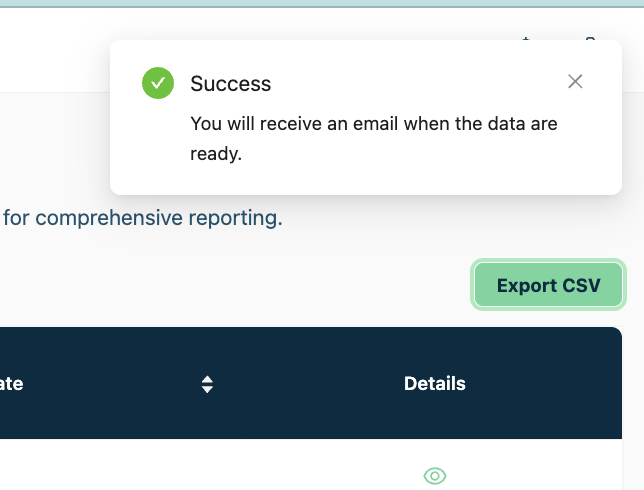644x490 pixels.
Task: Click the green success checkmark icon
Action: 158,83
